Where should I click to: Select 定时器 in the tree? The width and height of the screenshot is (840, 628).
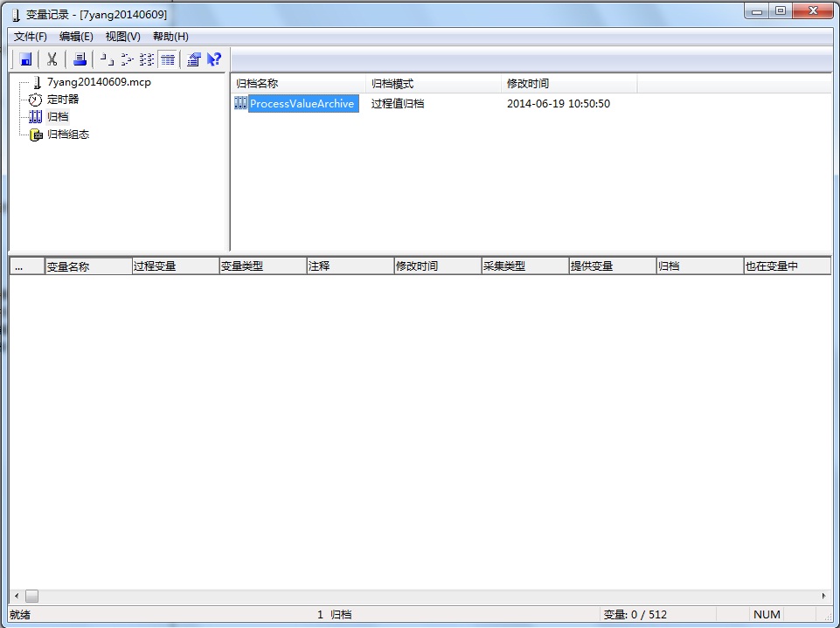(62, 100)
